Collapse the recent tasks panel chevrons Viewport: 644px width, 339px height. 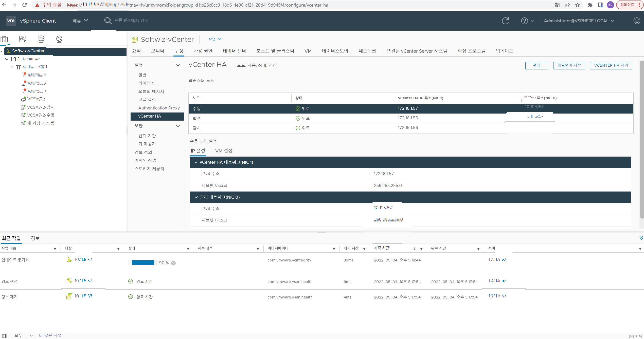click(x=641, y=238)
